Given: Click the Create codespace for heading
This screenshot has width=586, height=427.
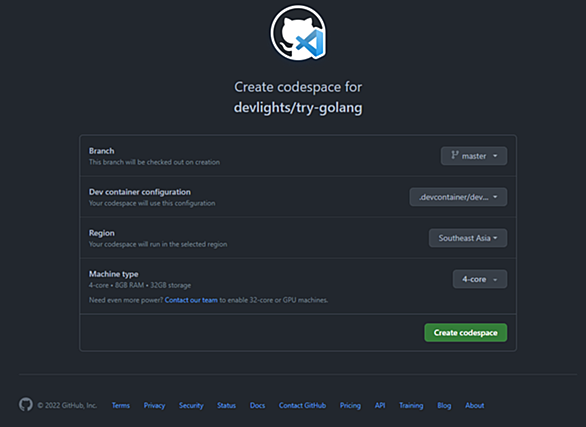Looking at the screenshot, I should (x=298, y=87).
